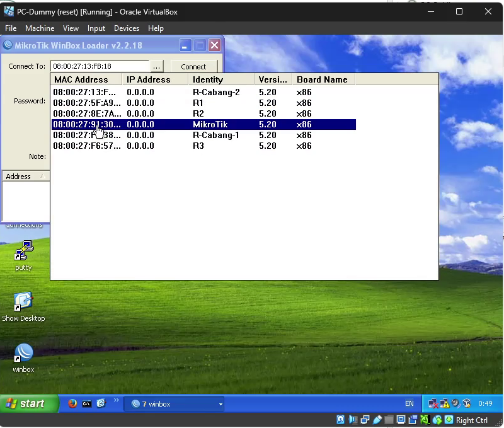The image size is (504, 428).
Task: Open the VirtualBox View menu
Action: pos(71,28)
